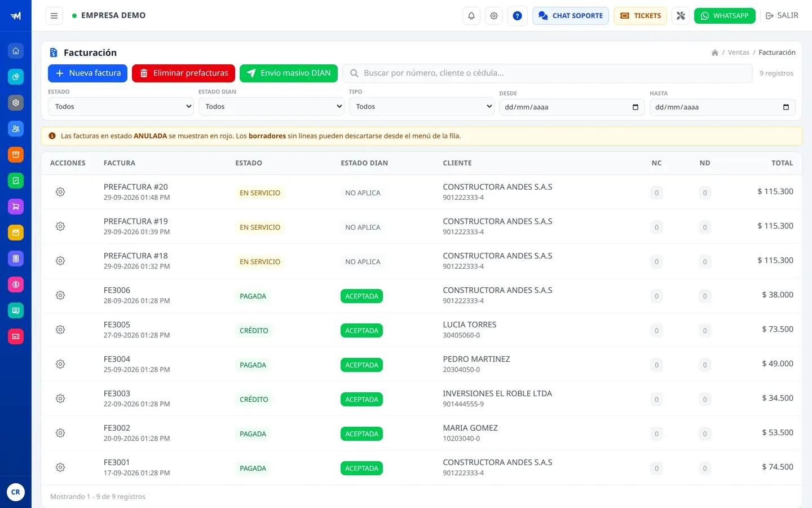
Task: Click the PREFACTURA #18 row title
Action: point(136,256)
